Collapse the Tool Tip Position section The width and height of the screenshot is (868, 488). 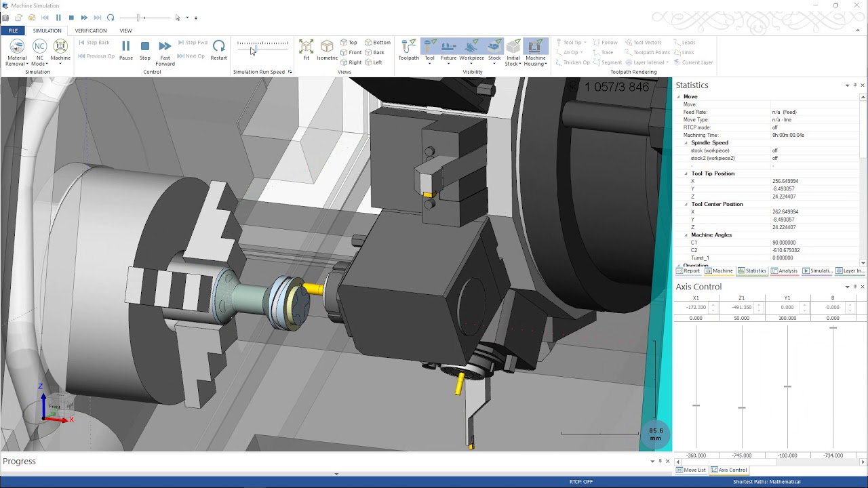[x=686, y=174]
